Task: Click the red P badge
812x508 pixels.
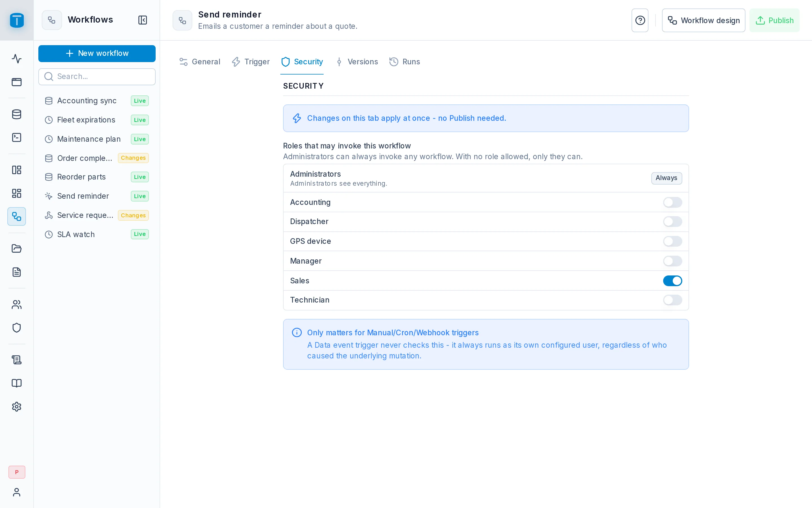Action: click(17, 472)
